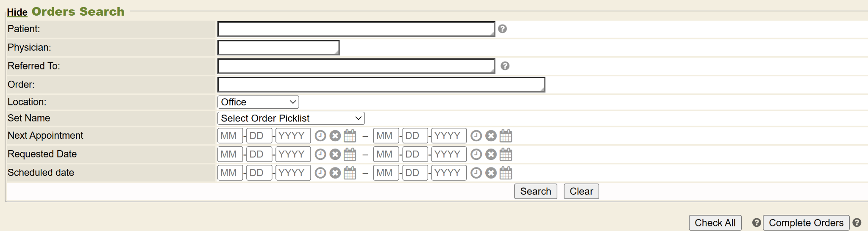Open calendar for Requested Date end date
This screenshot has width=868, height=231.
[x=506, y=154]
